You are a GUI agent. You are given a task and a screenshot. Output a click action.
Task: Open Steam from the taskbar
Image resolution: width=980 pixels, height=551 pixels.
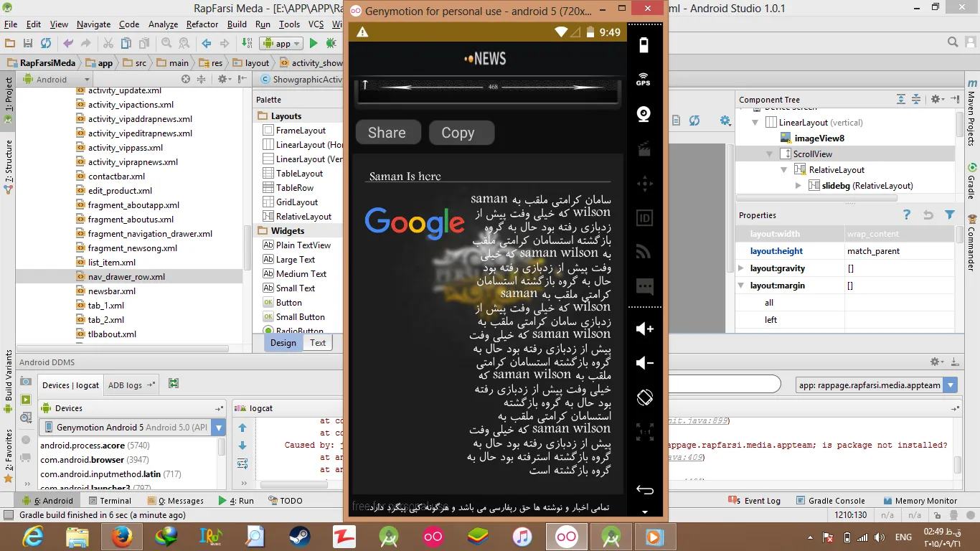300,536
